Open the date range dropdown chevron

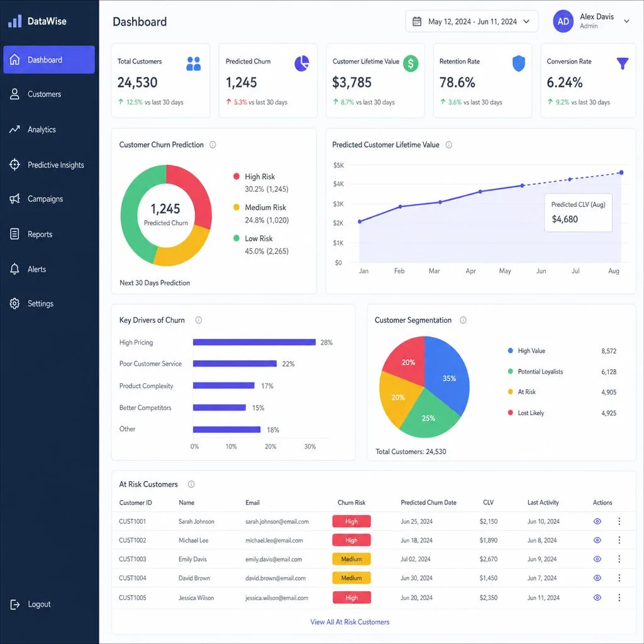[x=526, y=21]
